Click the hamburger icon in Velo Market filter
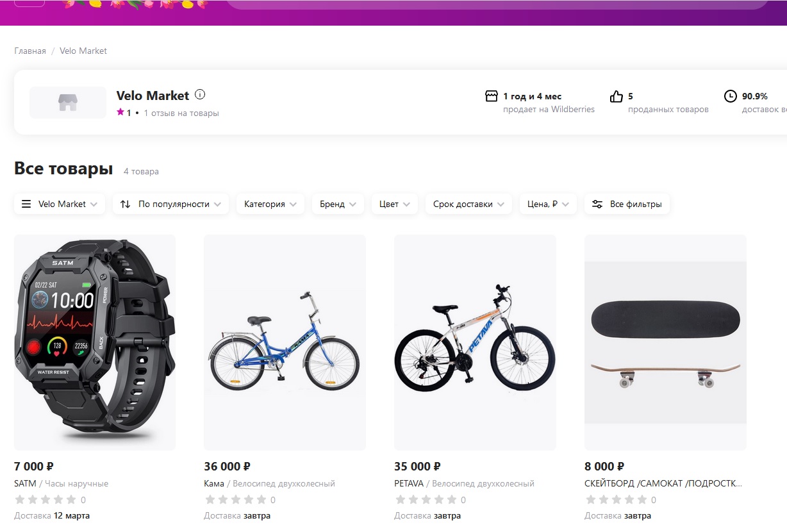The image size is (787, 532). tap(26, 204)
